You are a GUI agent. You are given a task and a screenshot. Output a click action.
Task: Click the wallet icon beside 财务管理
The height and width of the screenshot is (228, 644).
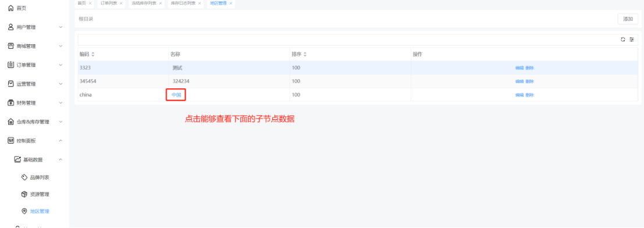tap(11, 103)
